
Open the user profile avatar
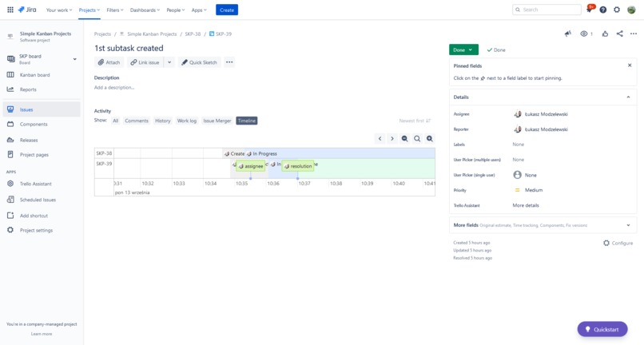pos(632,10)
